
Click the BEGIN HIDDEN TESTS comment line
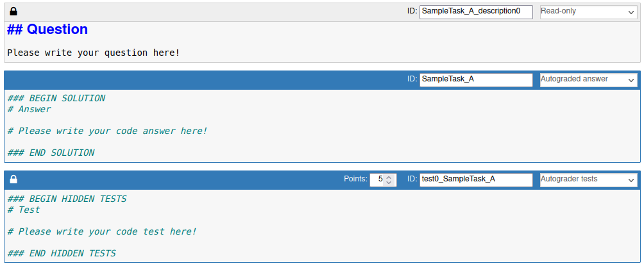click(x=67, y=199)
